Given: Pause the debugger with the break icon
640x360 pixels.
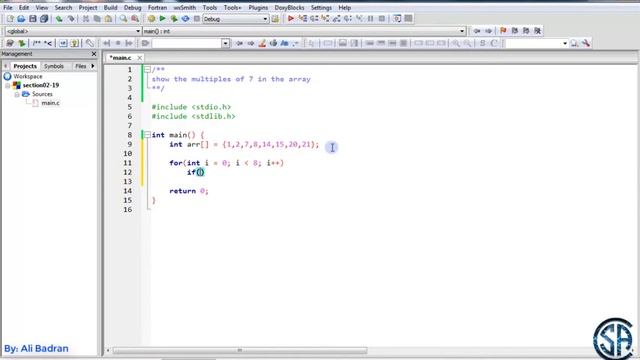Looking at the screenshot, I should [371, 19].
